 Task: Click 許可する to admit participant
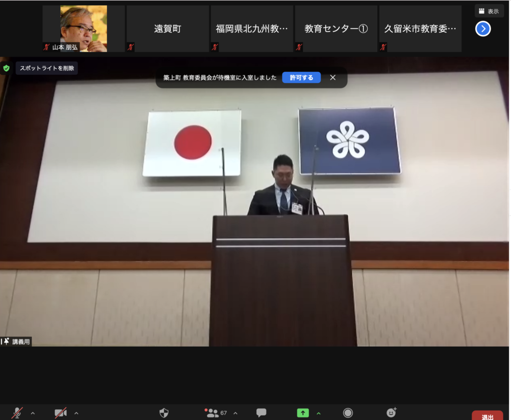point(301,77)
